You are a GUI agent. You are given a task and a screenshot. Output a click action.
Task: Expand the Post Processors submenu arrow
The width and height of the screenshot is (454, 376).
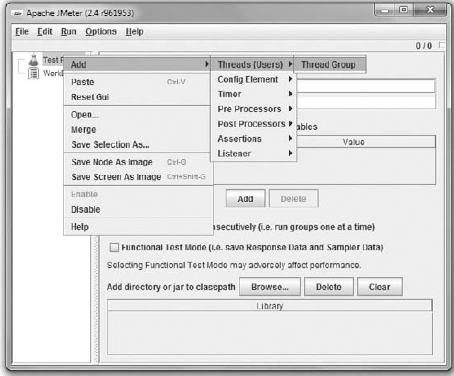[x=290, y=124]
